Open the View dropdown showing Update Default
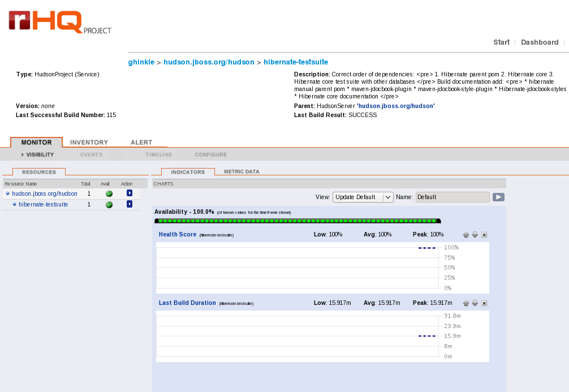Viewport: 569px width, 392px height. [363, 197]
